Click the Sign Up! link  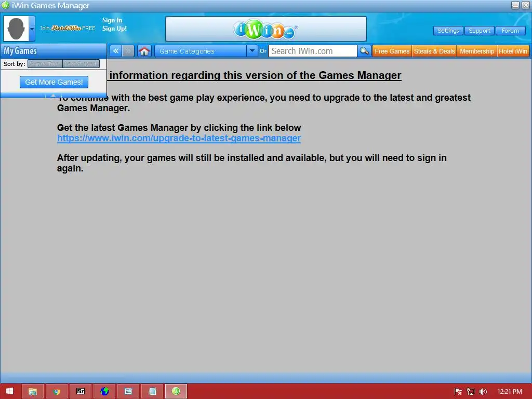[x=114, y=29]
